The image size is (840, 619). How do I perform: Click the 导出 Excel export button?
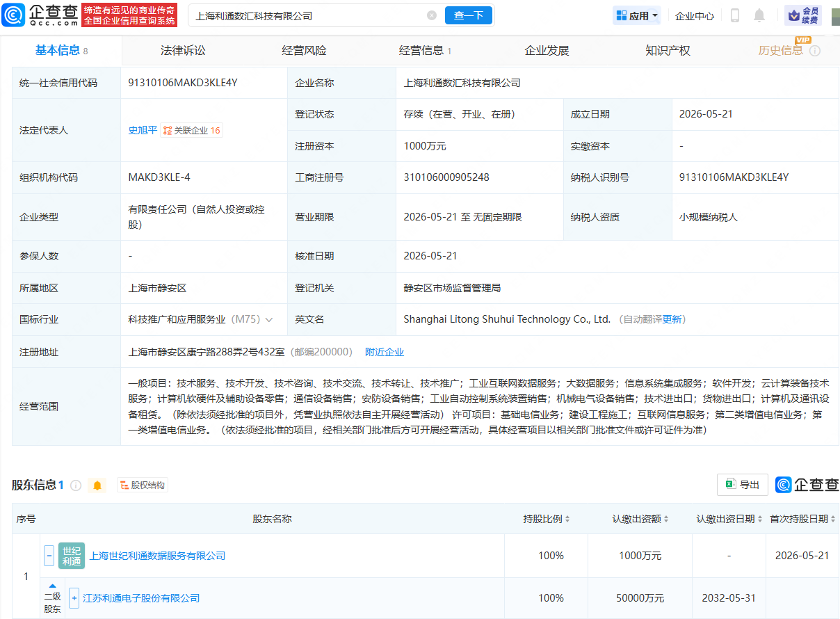click(x=743, y=485)
